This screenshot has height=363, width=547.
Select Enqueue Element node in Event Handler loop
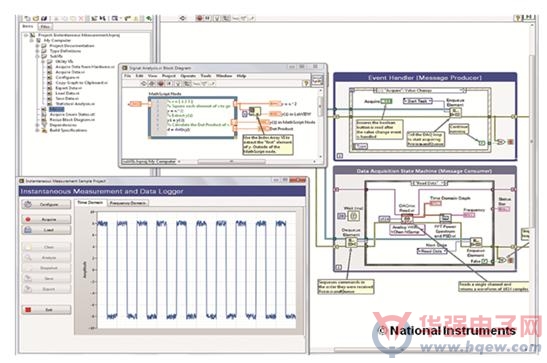click(x=455, y=112)
